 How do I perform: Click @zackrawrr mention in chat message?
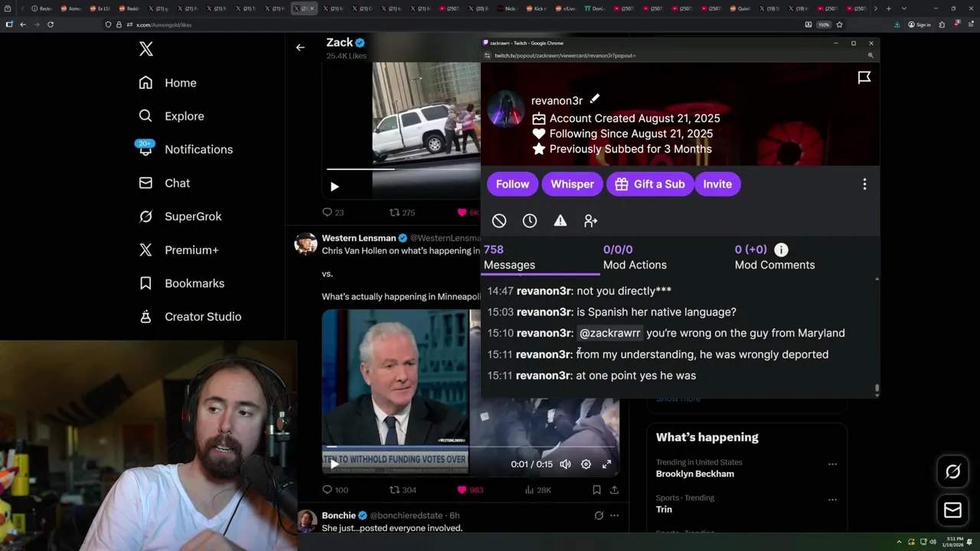609,333
